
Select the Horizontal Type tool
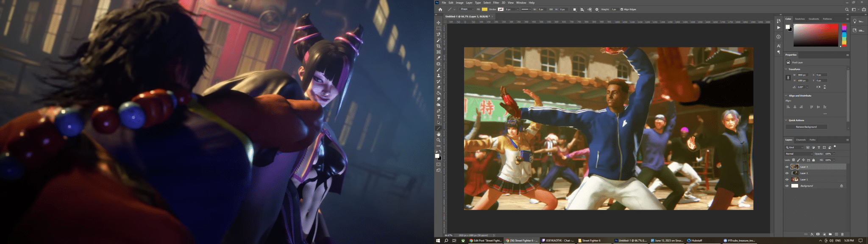439,116
